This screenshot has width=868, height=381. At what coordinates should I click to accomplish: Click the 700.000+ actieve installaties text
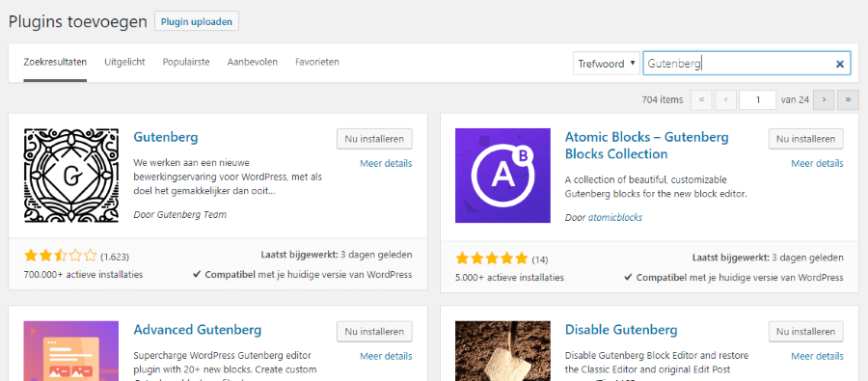[83, 275]
